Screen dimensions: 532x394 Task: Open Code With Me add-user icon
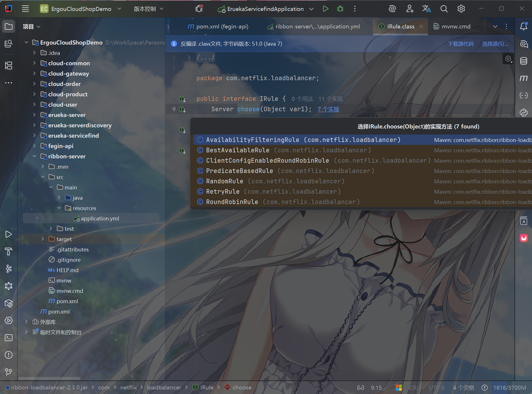410,9
